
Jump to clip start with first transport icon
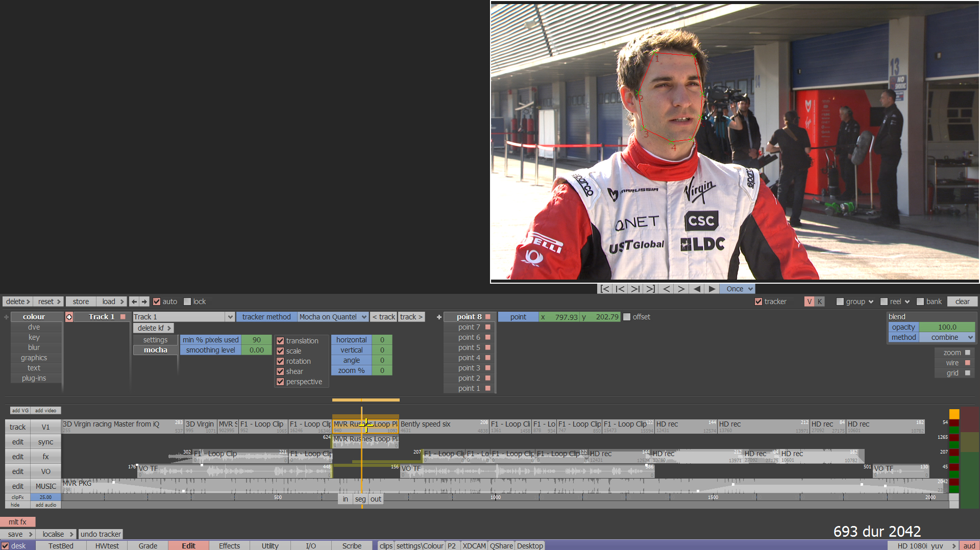[x=605, y=289]
